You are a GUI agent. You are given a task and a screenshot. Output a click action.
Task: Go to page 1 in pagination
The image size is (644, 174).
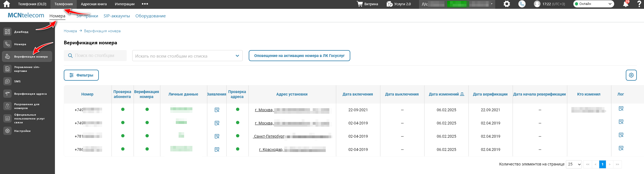tap(602, 164)
